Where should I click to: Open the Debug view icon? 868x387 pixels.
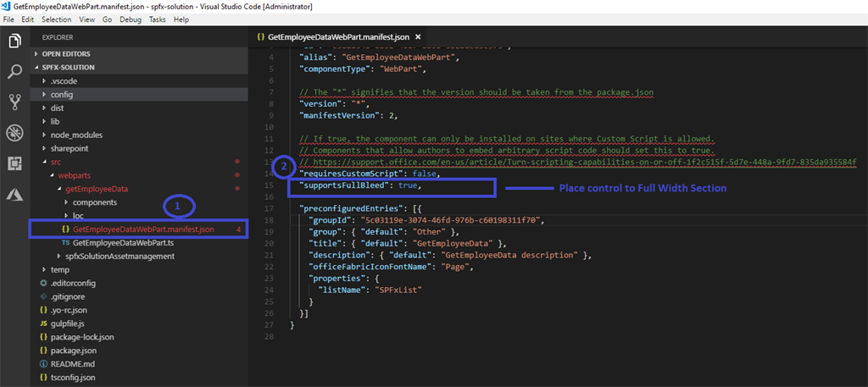tap(15, 133)
